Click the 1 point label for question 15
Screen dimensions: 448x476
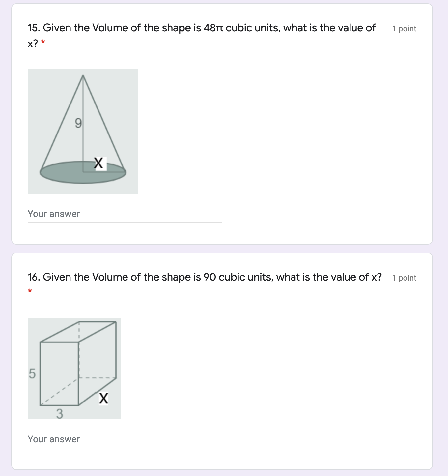tap(404, 29)
